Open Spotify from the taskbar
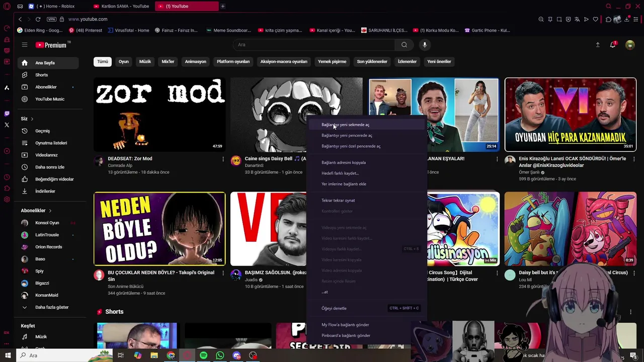 [x=203, y=355]
